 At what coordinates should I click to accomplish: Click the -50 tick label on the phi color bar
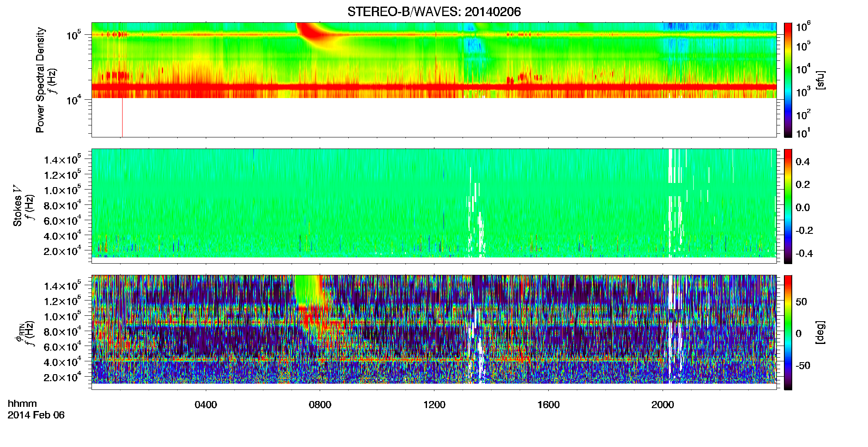click(x=802, y=365)
